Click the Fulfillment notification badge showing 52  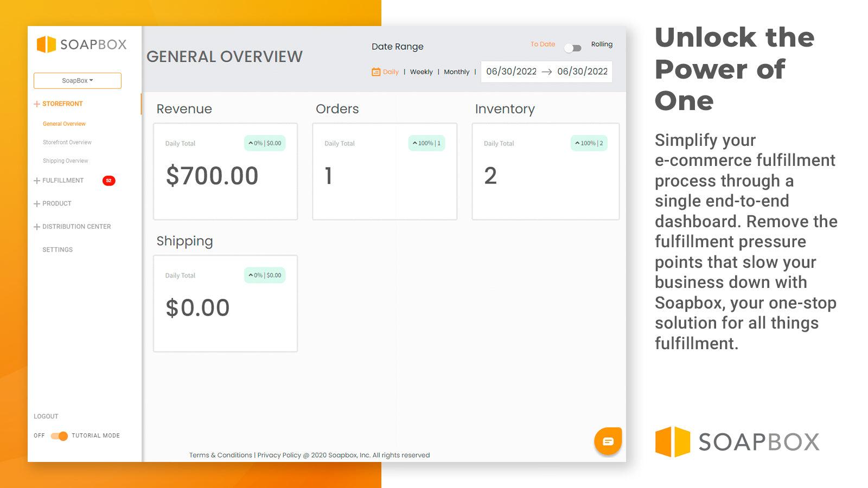[108, 180]
